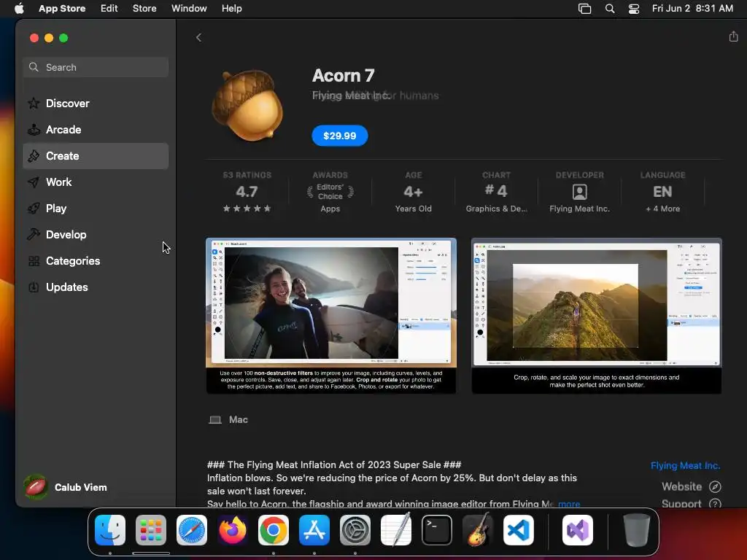Buy Acorn 7 for $29.99
Screen dimensions: 747x560
pyautogui.click(x=340, y=136)
